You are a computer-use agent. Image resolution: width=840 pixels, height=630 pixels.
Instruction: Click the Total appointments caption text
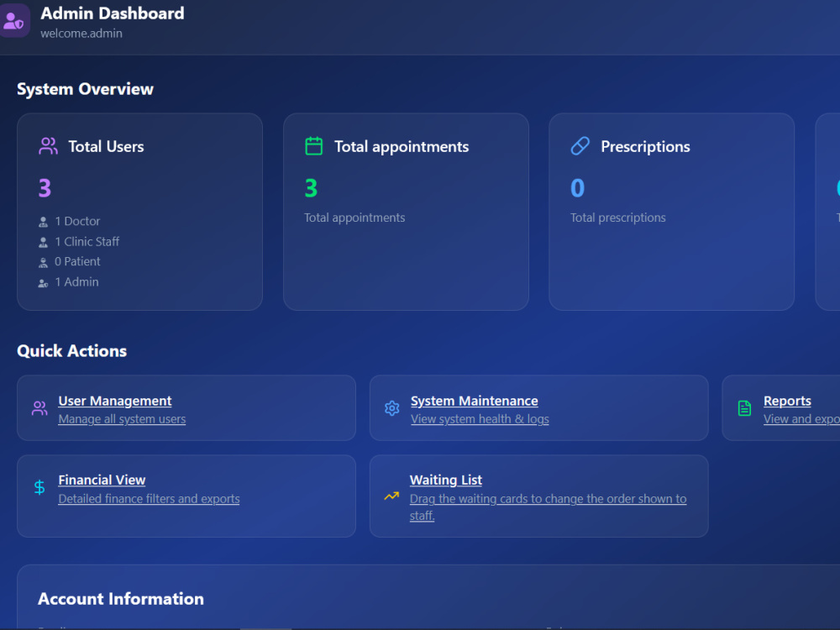(x=354, y=218)
